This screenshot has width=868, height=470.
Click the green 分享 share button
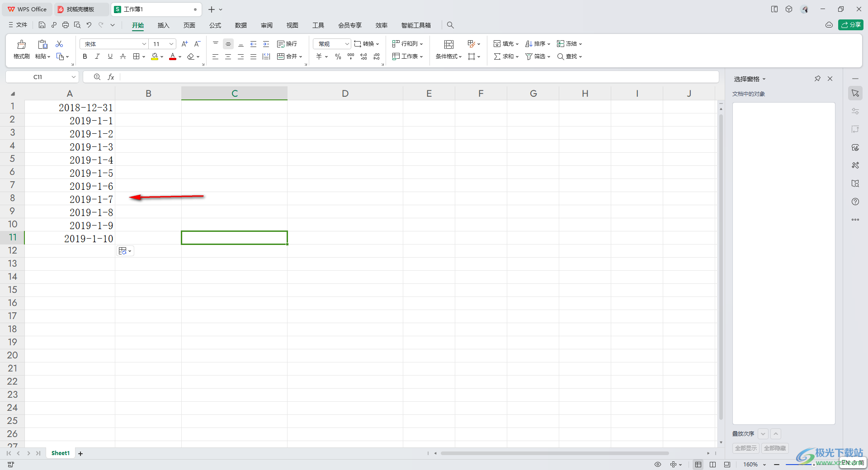click(851, 25)
